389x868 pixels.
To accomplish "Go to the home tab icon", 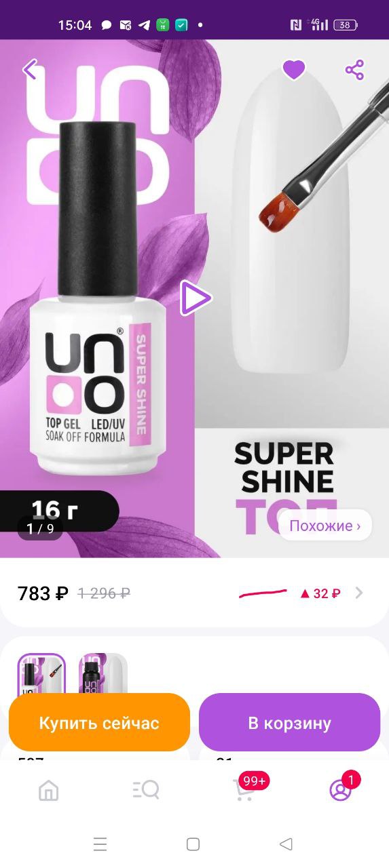I will (x=49, y=790).
